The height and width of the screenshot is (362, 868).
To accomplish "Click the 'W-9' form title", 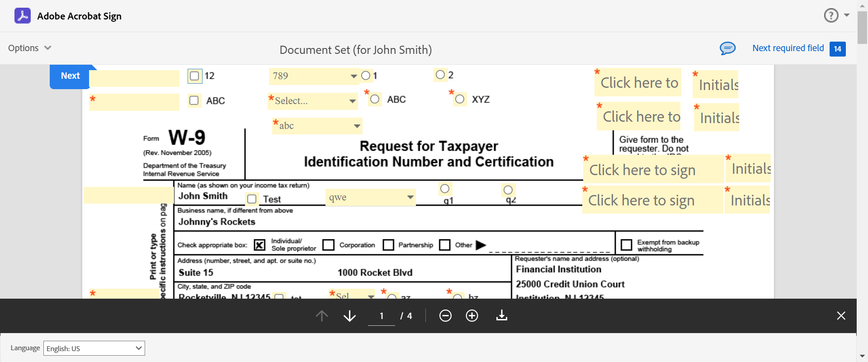I will [187, 137].
